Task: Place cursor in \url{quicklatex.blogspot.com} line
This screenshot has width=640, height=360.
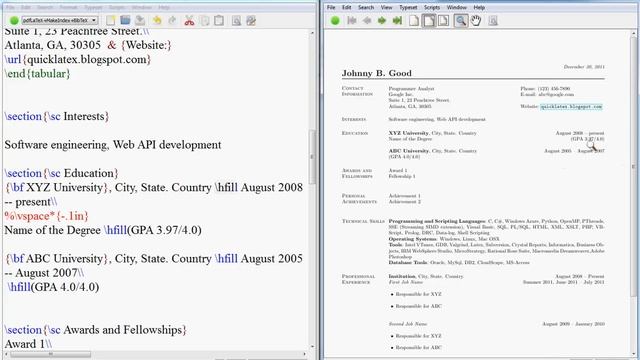Action: tap(78, 60)
